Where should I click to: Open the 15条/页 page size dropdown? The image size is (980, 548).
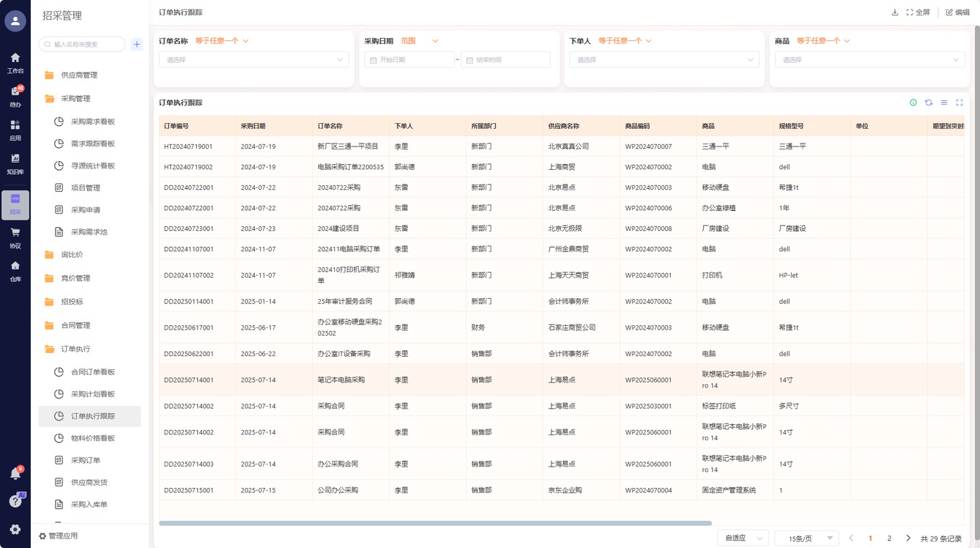click(x=806, y=538)
